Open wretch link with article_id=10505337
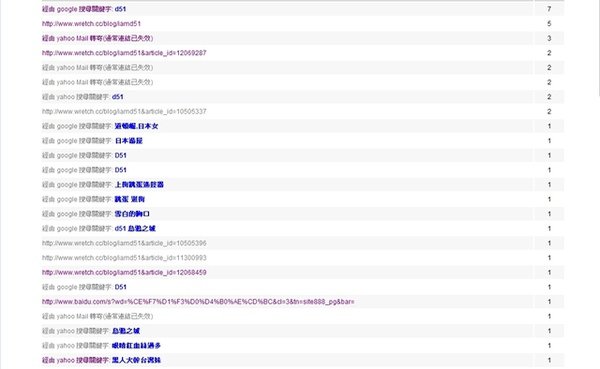Image resolution: width=600 pixels, height=369 pixels. pos(124,111)
